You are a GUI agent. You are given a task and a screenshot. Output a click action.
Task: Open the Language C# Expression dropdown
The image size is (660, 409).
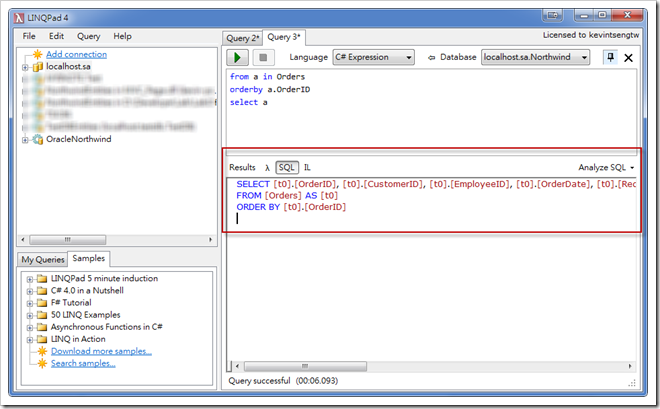click(x=374, y=57)
